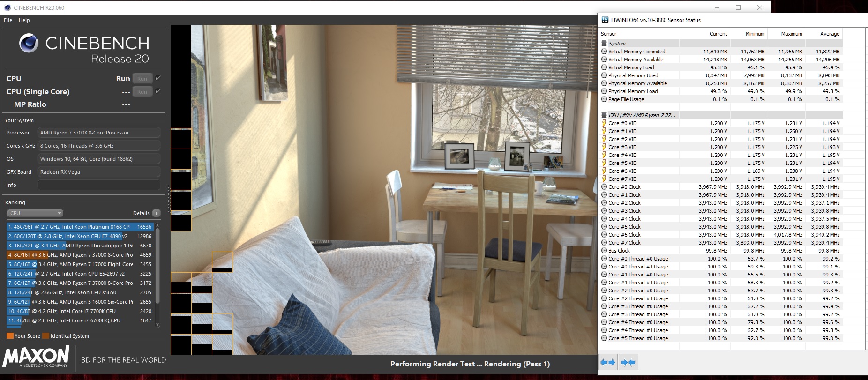Click ranking list scroll-down arrow
This screenshot has width=868, height=380.
click(x=157, y=324)
